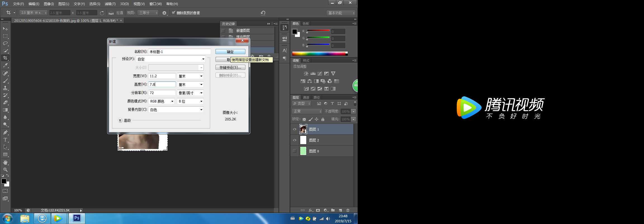Toggle layer filter switch
This screenshot has height=224, width=644.
click(355, 104)
